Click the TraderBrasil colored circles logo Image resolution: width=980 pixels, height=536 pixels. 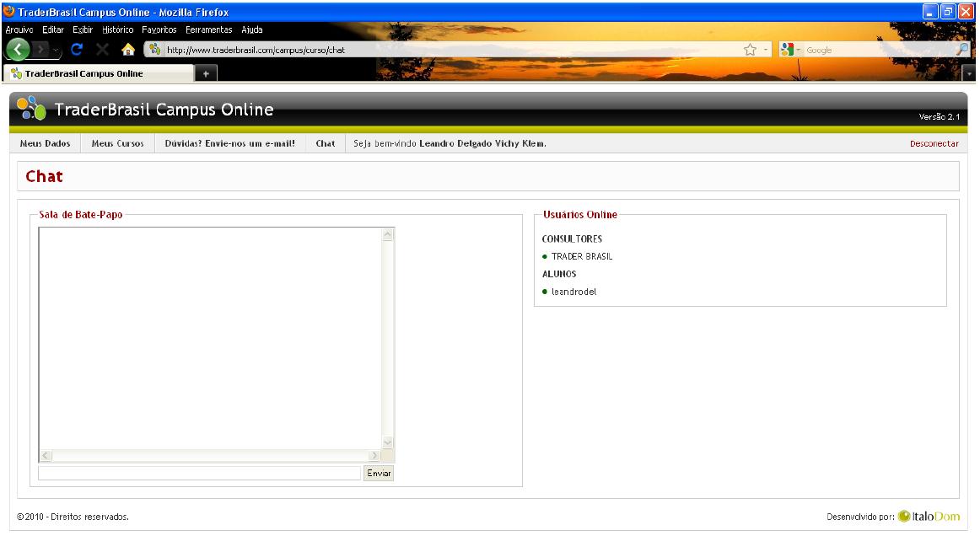click(31, 108)
